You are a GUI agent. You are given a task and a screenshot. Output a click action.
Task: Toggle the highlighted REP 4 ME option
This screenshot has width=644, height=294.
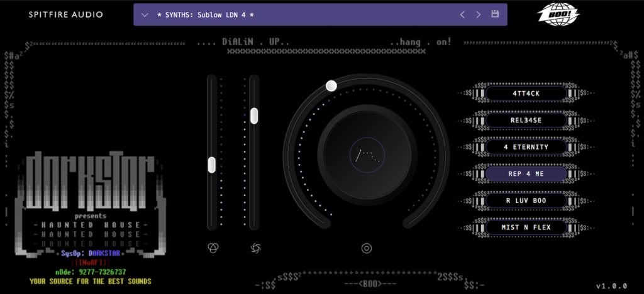point(526,174)
